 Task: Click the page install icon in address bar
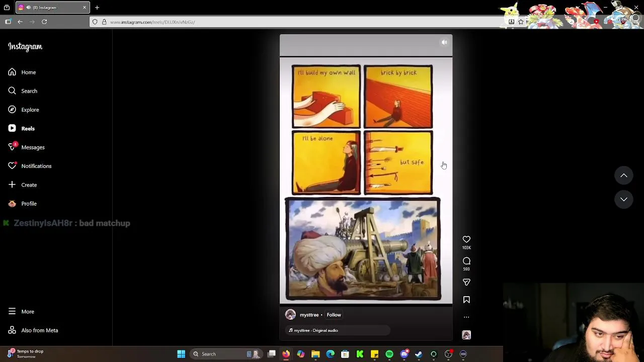click(511, 22)
